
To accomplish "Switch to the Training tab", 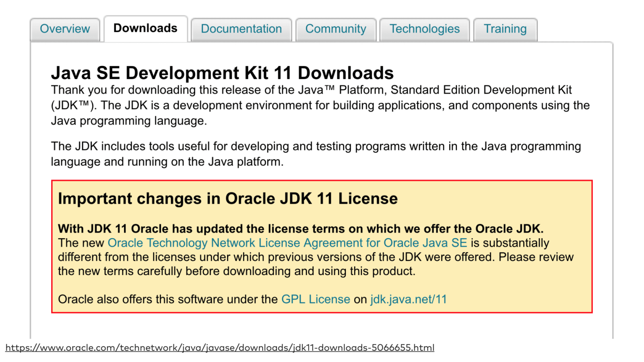I will pos(505,29).
